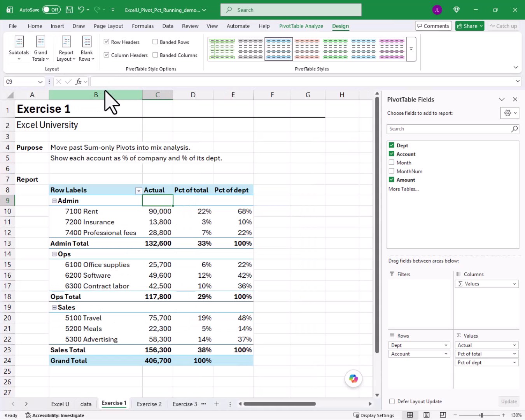
Task: Click the Undo arrow icon
Action: (x=81, y=10)
